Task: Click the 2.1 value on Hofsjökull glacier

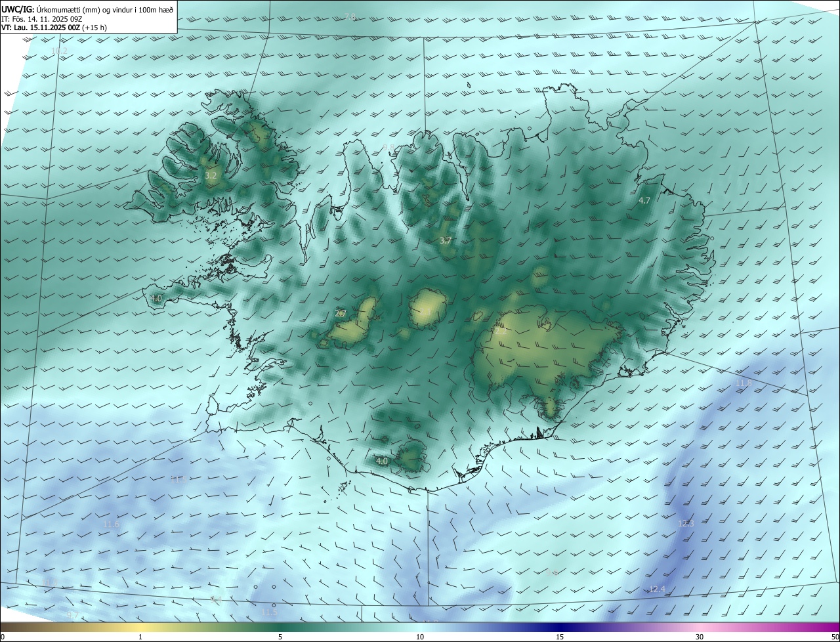Action: [426, 312]
